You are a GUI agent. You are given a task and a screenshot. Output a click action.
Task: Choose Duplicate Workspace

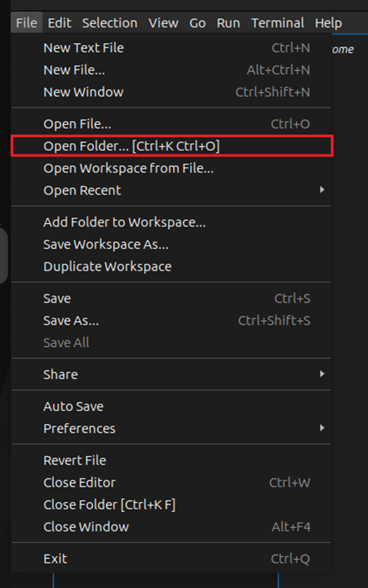click(x=107, y=266)
